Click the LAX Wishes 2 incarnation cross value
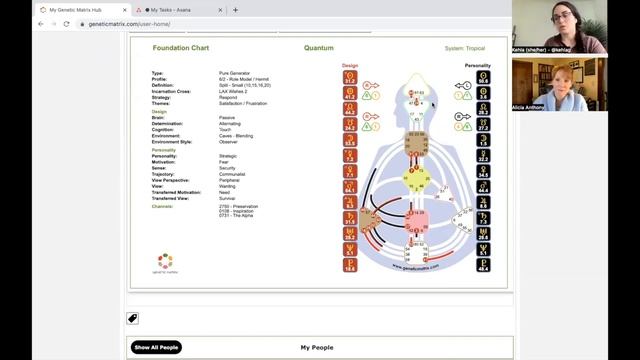Image resolution: width=640 pixels, height=360 pixels. pyautogui.click(x=233, y=91)
